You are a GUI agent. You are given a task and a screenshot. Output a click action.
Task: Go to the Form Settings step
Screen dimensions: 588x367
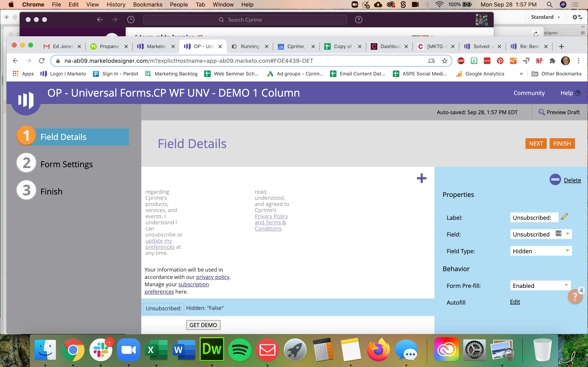point(66,164)
